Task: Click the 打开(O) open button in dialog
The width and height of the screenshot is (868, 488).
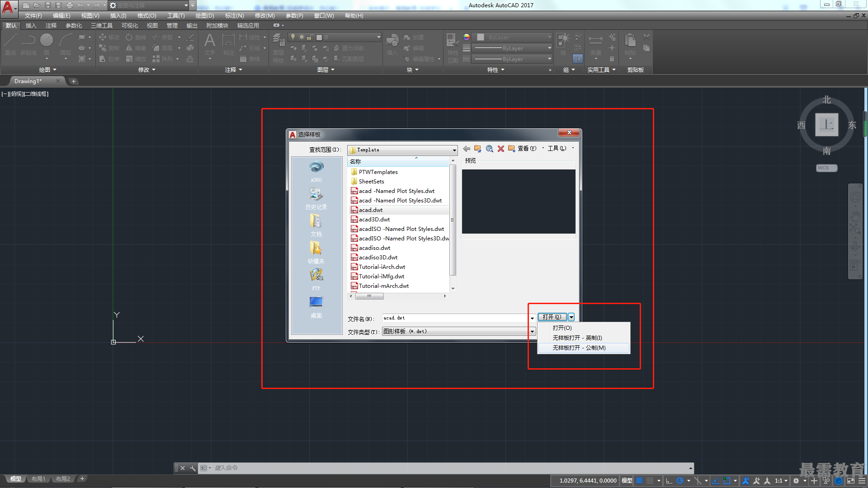Action: click(x=552, y=317)
